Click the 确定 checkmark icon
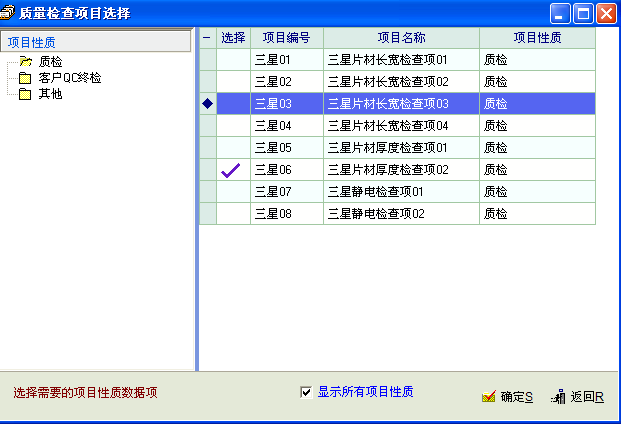The width and height of the screenshot is (621, 424). (x=488, y=397)
